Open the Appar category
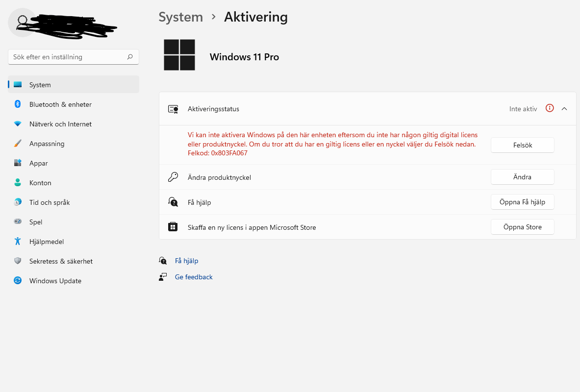Screen dimensions: 580x392 74,163
